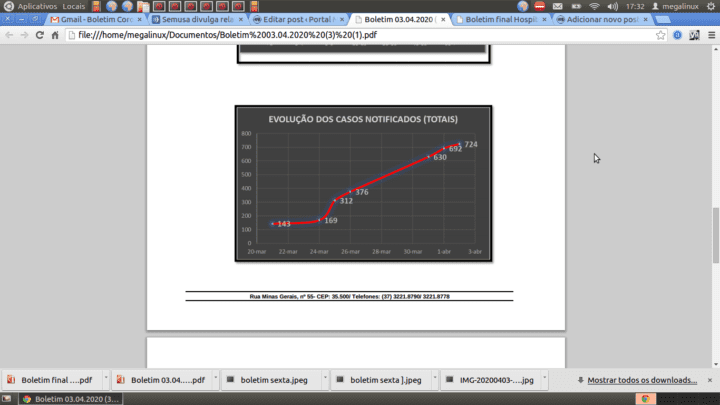Expand options for IMG-20200403 jpg download
This screenshot has width=720, height=405.
point(545,378)
